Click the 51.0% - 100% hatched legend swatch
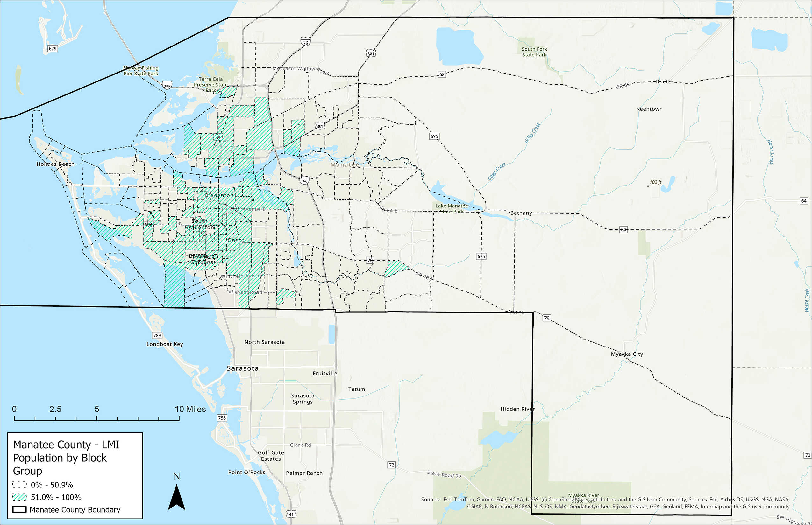 pos(19,497)
